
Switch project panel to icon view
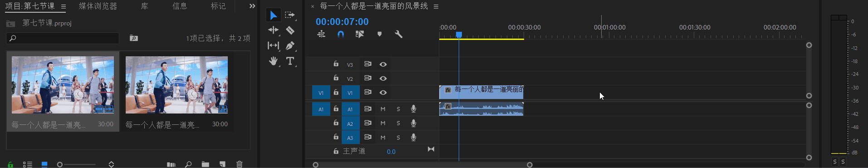pyautogui.click(x=44, y=164)
